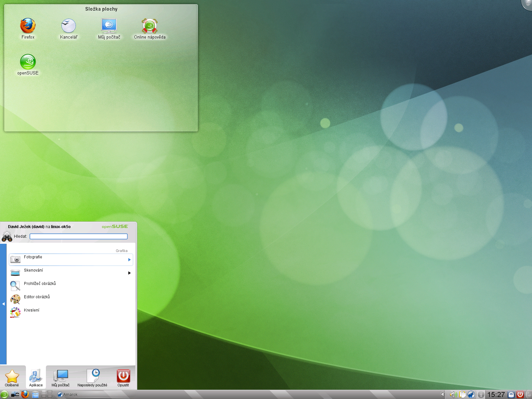Image resolution: width=532 pixels, height=399 pixels.
Task: Launch Kreslení application
Action: tap(71, 313)
